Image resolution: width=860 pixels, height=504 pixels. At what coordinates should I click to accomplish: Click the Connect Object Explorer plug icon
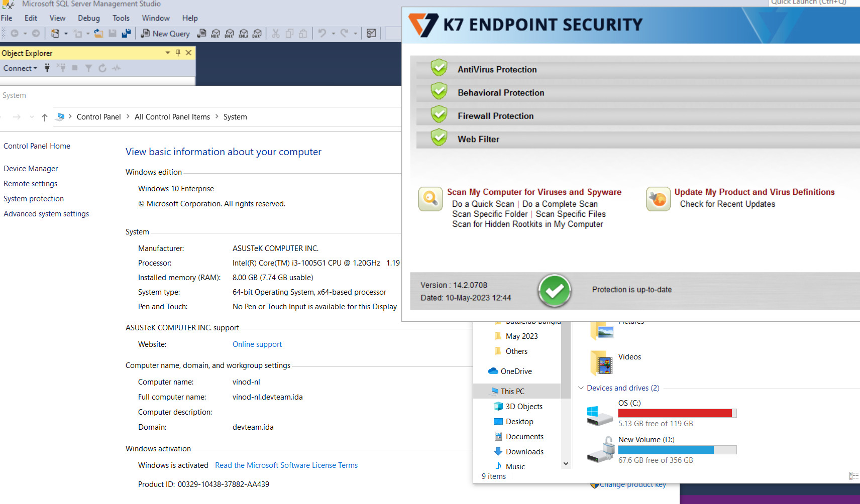pyautogui.click(x=47, y=68)
